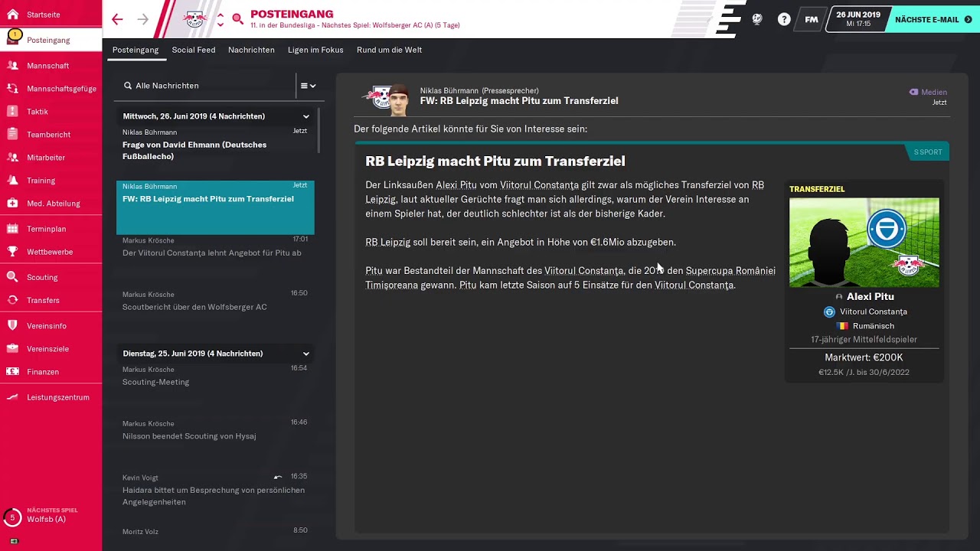Open message FW: RB Leipzig macht Pitu
The height and width of the screenshot is (551, 980).
215,207
